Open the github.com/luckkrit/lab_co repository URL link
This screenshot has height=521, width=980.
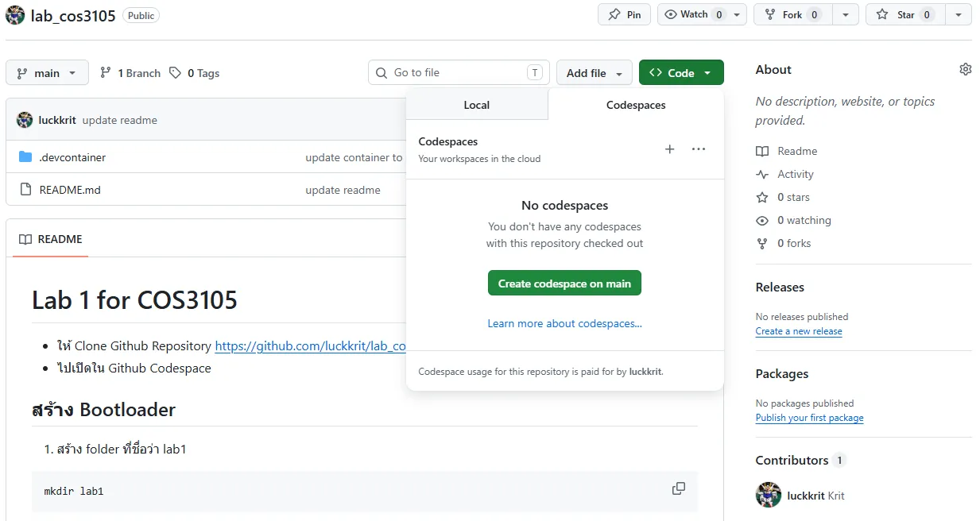pyautogui.click(x=311, y=346)
